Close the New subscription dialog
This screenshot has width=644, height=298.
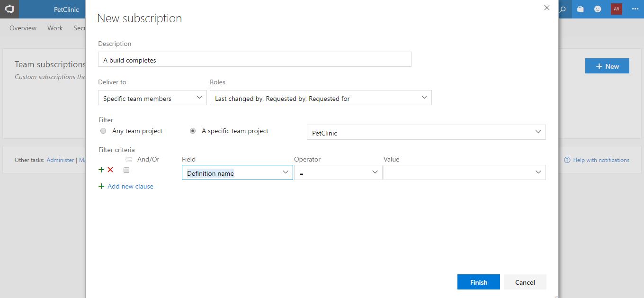click(547, 8)
